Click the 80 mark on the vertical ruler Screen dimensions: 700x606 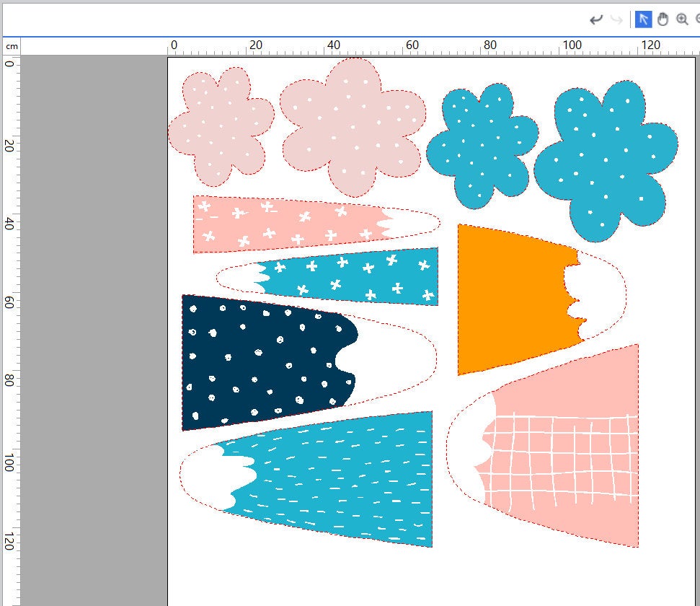(10, 379)
